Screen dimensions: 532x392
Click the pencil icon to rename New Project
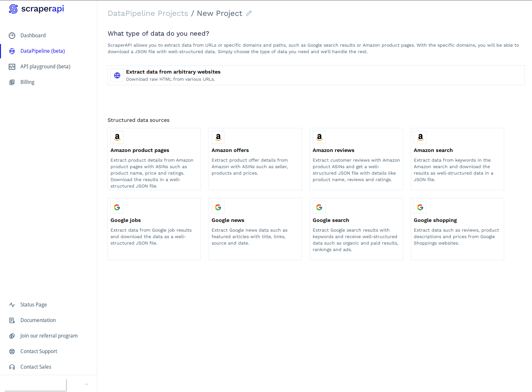tap(249, 13)
